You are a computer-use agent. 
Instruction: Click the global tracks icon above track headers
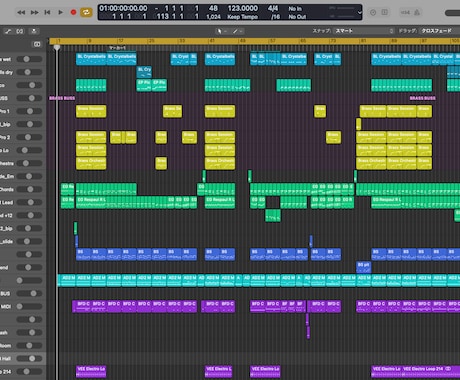tap(37, 44)
